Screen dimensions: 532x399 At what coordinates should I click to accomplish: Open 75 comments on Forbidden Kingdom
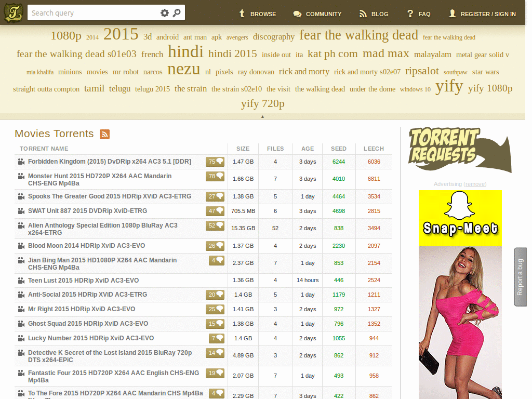(215, 162)
